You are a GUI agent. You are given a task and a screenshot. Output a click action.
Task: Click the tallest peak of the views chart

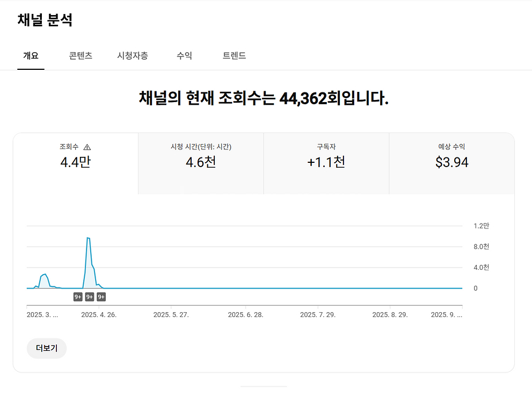click(88, 238)
